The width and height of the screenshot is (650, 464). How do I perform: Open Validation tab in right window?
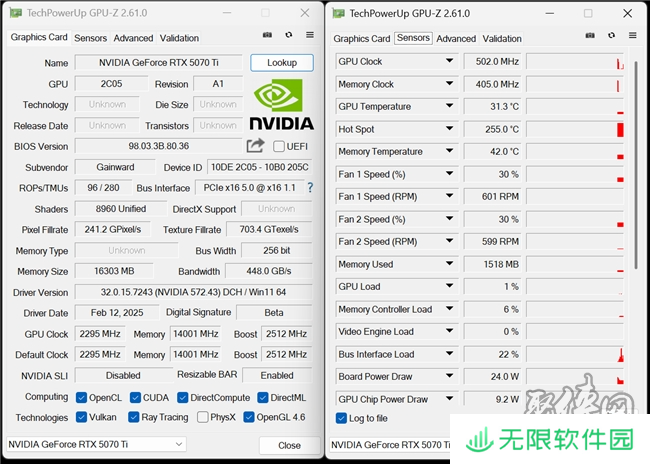point(502,39)
